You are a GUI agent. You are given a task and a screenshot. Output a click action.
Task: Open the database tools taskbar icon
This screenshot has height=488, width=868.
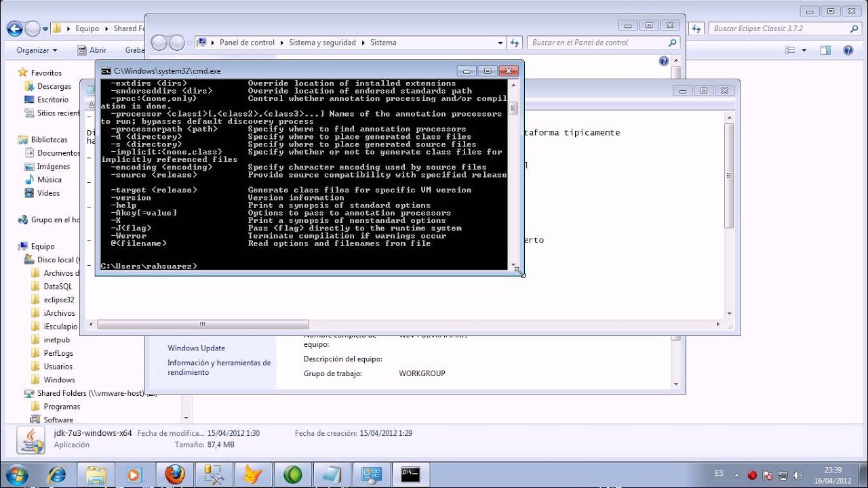click(214, 474)
